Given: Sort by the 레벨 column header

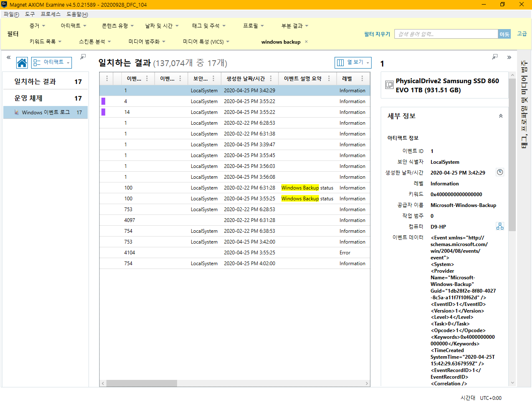Looking at the screenshot, I should tap(347, 78).
